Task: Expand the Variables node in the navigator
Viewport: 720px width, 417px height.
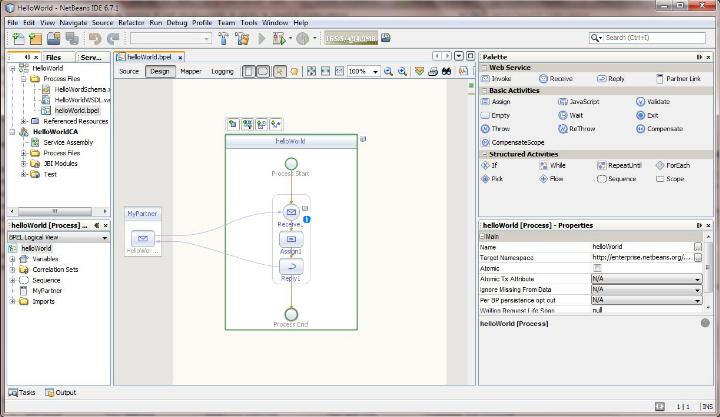Action: click(x=12, y=259)
